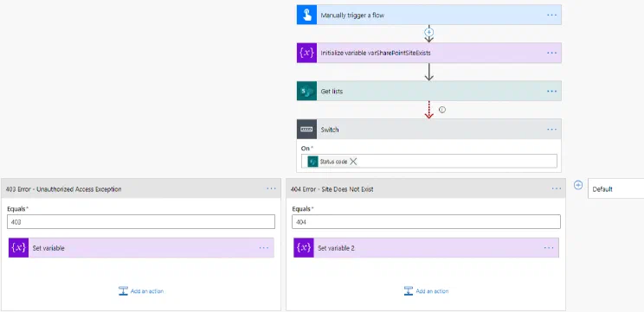Open the ellipsis menu on the 403 Error case
The image size is (644, 312).
coord(271,188)
